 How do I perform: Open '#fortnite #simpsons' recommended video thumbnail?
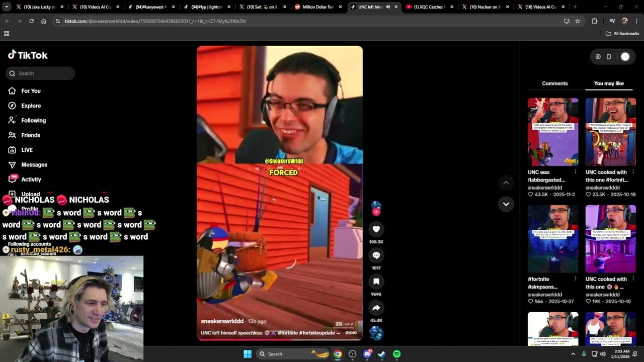tap(553, 239)
